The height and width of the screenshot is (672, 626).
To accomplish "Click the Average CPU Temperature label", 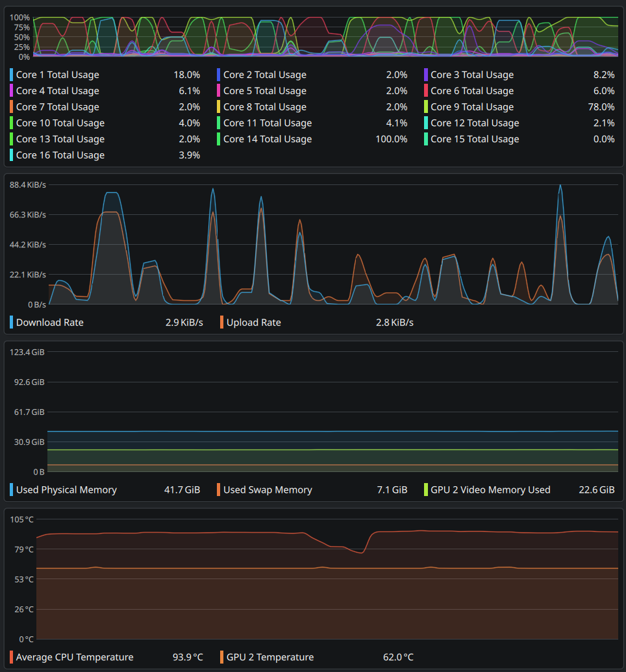I will pyautogui.click(x=75, y=657).
